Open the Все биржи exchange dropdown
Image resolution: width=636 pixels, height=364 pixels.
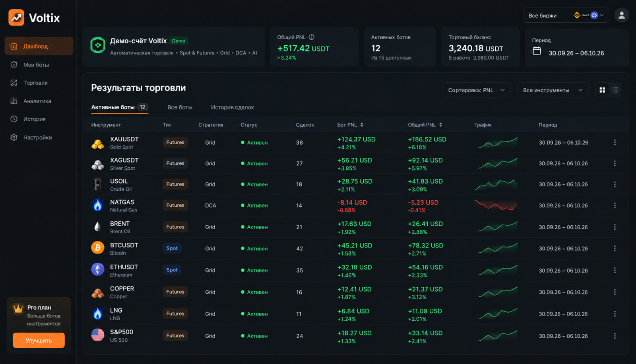(x=566, y=15)
